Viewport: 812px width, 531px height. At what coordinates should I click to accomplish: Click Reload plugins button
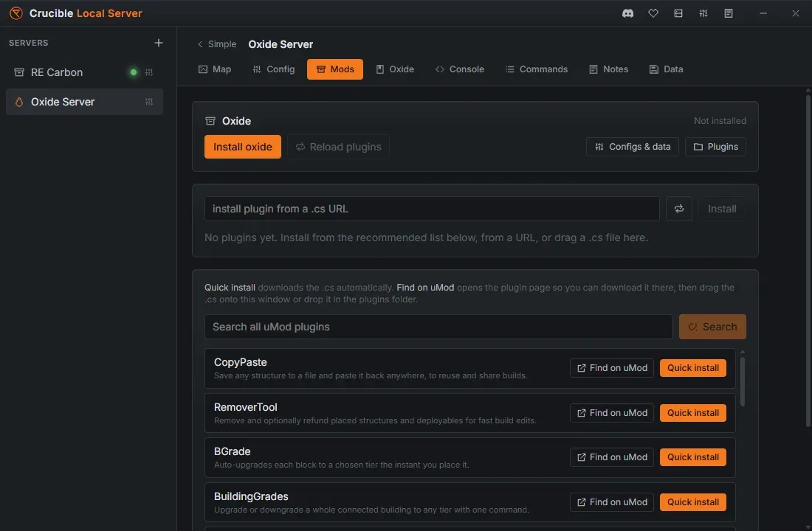[x=338, y=147]
